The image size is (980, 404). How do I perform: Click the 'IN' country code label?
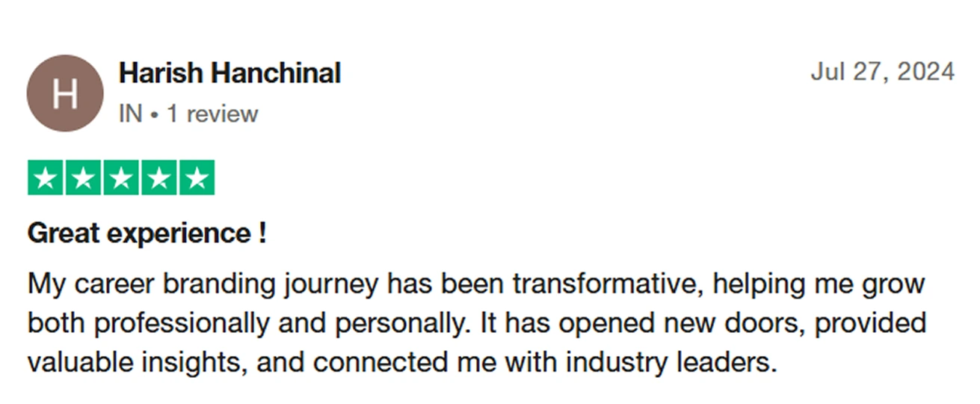pos(129,114)
